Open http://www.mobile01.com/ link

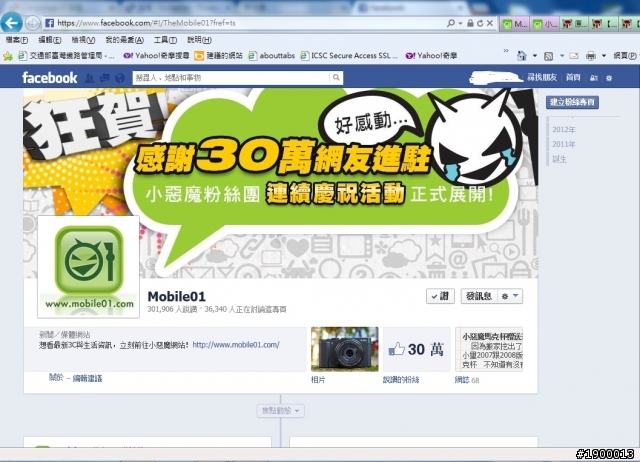click(236, 345)
